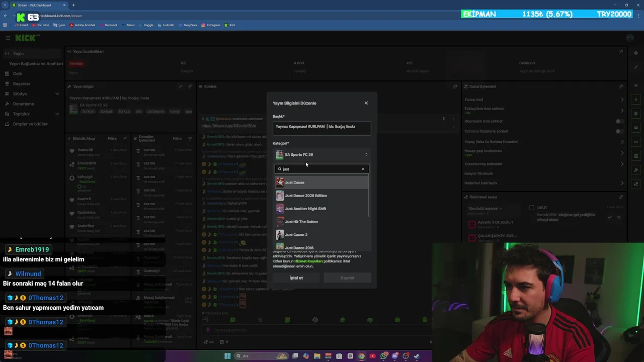Open Yayın Bağlantısı ve Anahtarı page
The width and height of the screenshot is (644, 362).
pos(36,64)
